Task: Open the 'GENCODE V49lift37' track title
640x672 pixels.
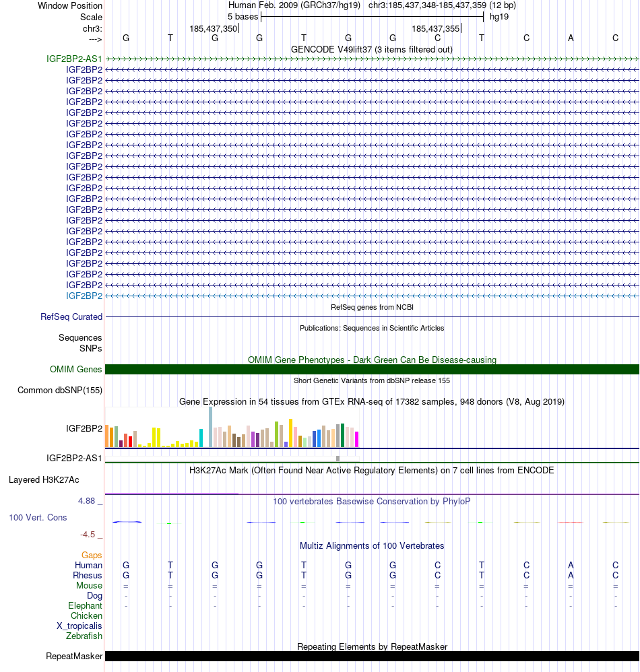Action: coord(372,49)
